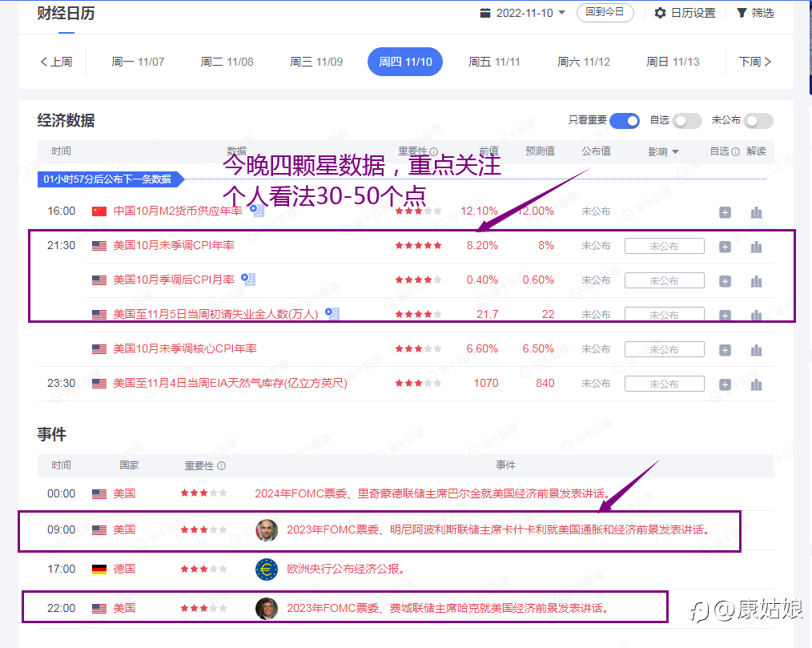The width and height of the screenshot is (812, 648).
Task: Click 未公布 impact box for 核心CPI年率
Action: click(665, 349)
